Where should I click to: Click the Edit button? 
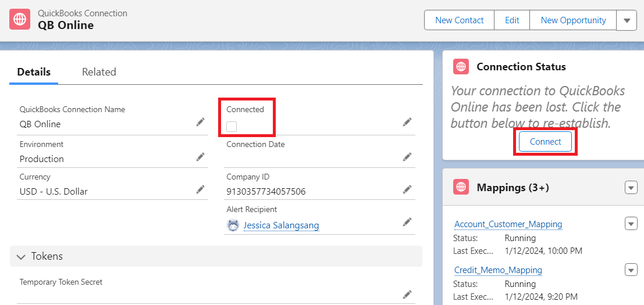[x=512, y=20]
